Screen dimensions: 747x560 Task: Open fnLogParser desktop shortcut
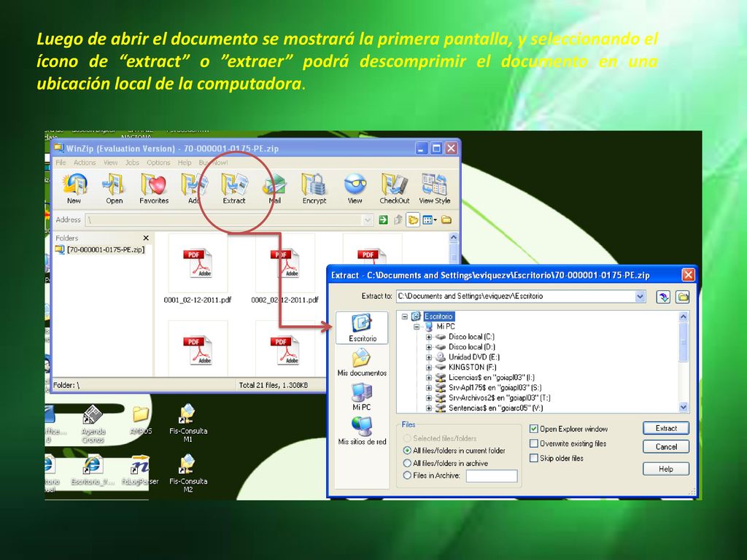coord(140,470)
